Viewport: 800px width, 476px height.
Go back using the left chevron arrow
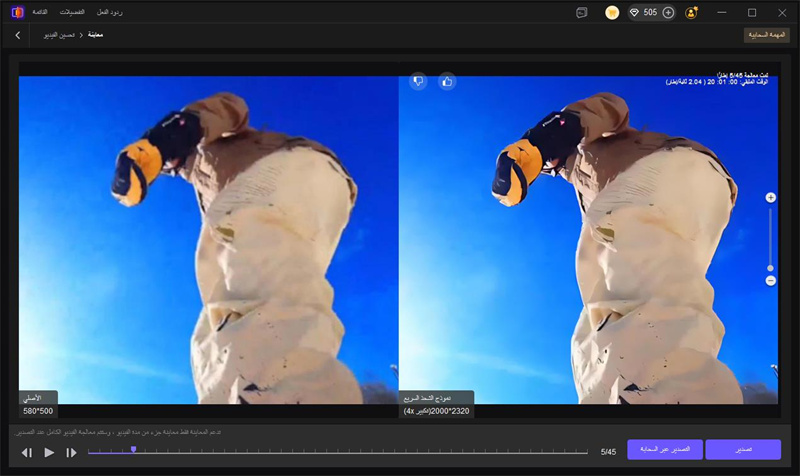[18, 35]
